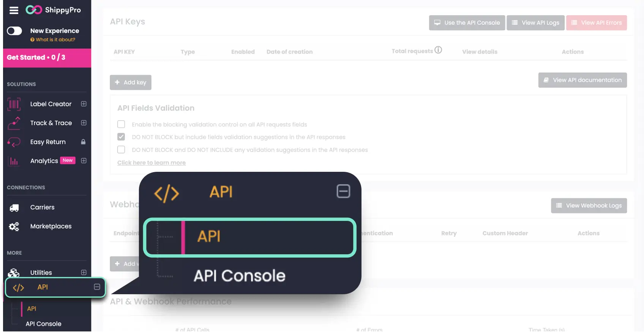This screenshot has height=336, width=644.
Task: Open API Console in sidebar
Action: coord(43,324)
